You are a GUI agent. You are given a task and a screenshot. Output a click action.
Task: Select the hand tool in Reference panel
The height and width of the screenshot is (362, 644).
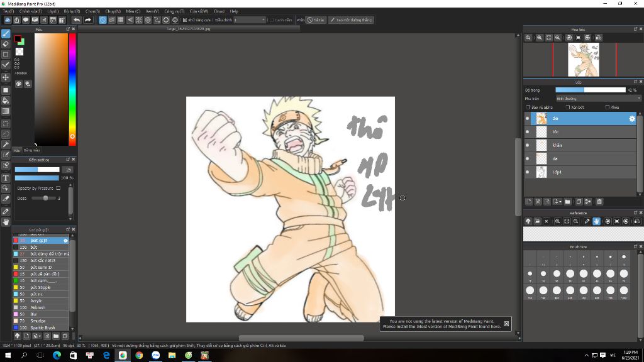tap(596, 221)
